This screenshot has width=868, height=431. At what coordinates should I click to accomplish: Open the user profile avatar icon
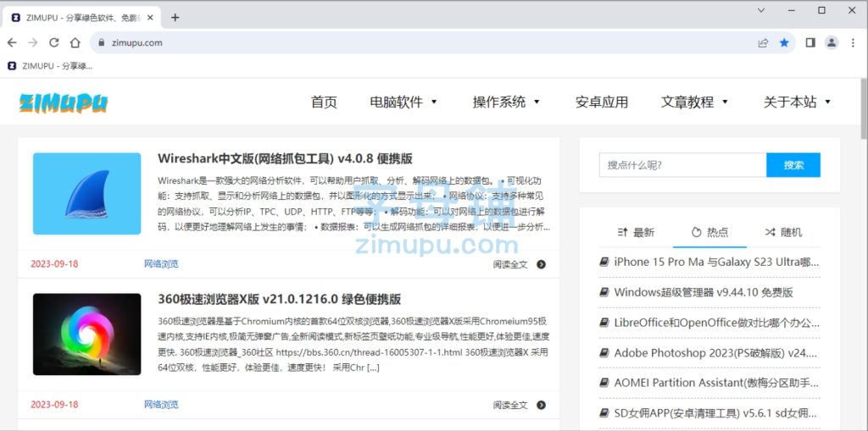coord(832,42)
